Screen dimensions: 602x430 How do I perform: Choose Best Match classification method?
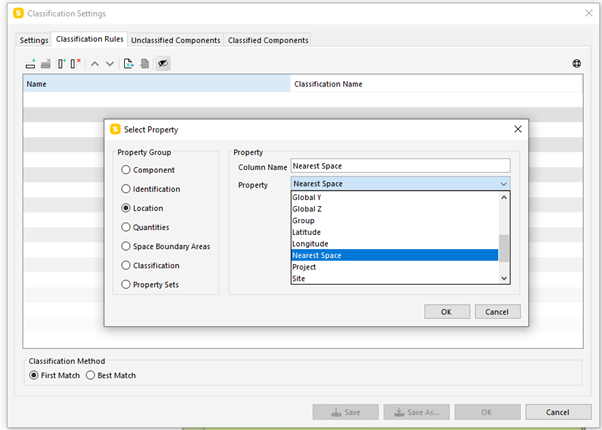pos(90,375)
